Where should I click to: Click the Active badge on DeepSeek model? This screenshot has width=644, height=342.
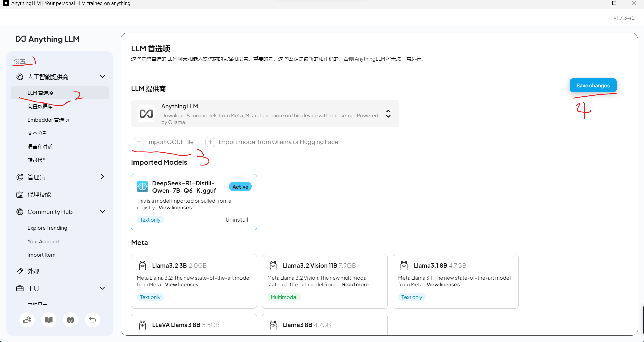[240, 187]
